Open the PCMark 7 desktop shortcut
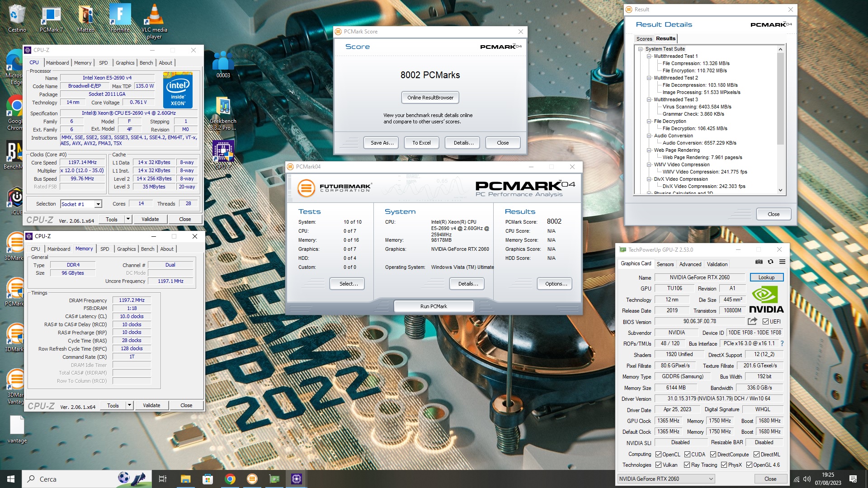This screenshot has width=868, height=488. coord(51,19)
